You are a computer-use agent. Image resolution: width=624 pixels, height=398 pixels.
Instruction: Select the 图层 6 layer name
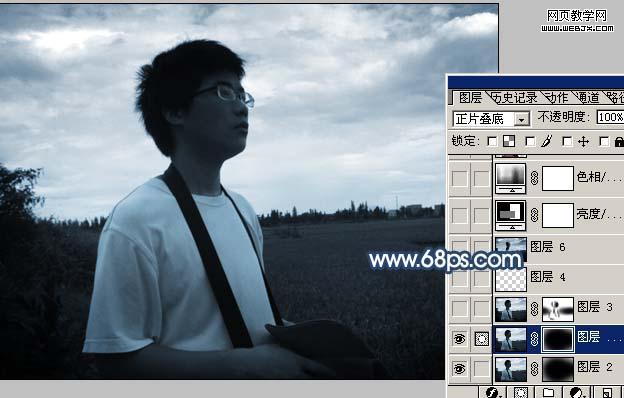pos(548,247)
